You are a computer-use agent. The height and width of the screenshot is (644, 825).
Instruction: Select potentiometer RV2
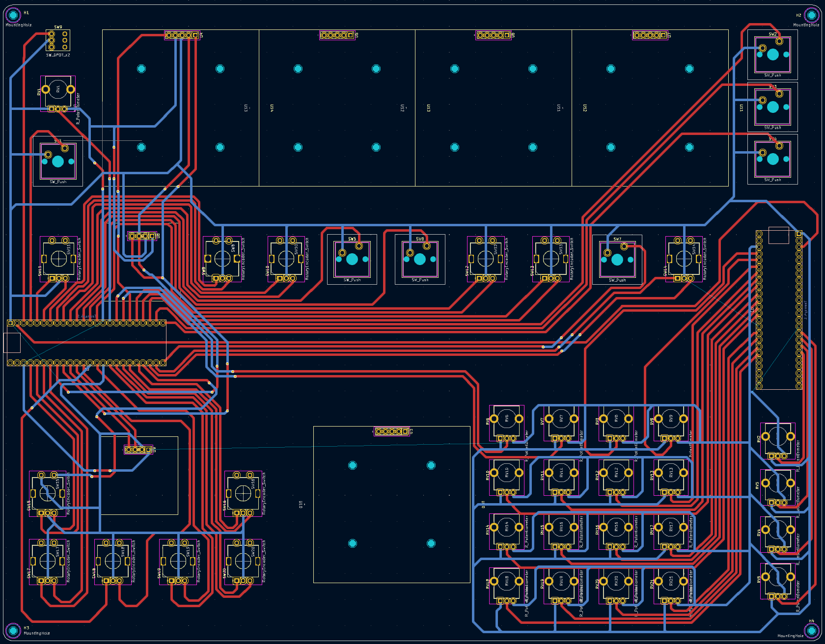[778, 442]
